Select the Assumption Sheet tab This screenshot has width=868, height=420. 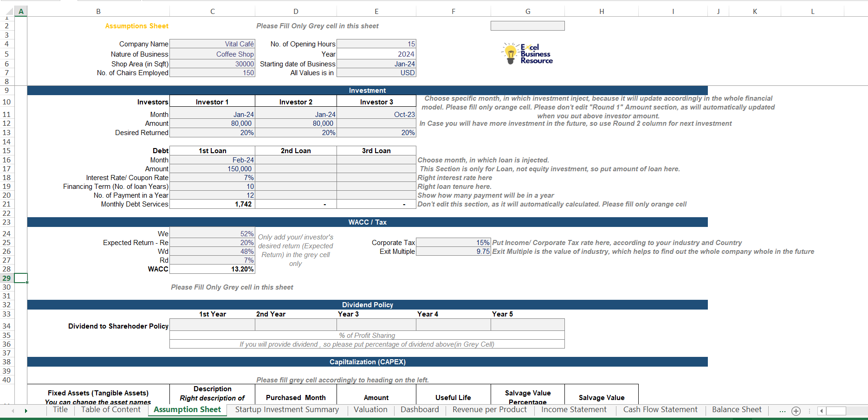pos(188,410)
